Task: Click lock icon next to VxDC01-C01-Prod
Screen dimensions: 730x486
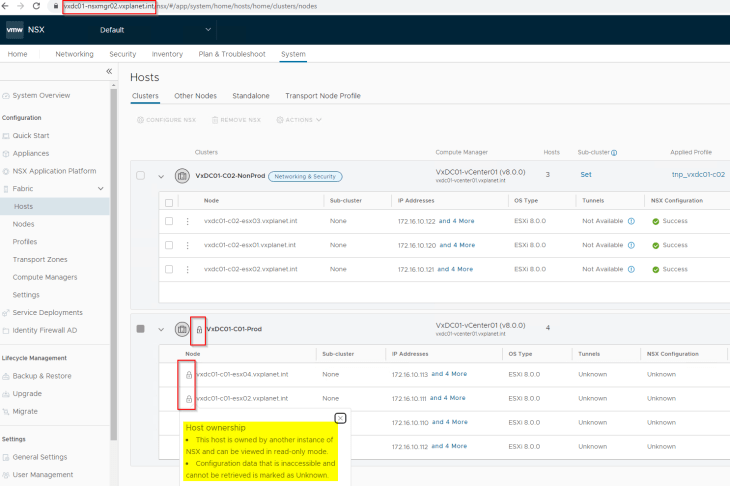Action: (199, 330)
